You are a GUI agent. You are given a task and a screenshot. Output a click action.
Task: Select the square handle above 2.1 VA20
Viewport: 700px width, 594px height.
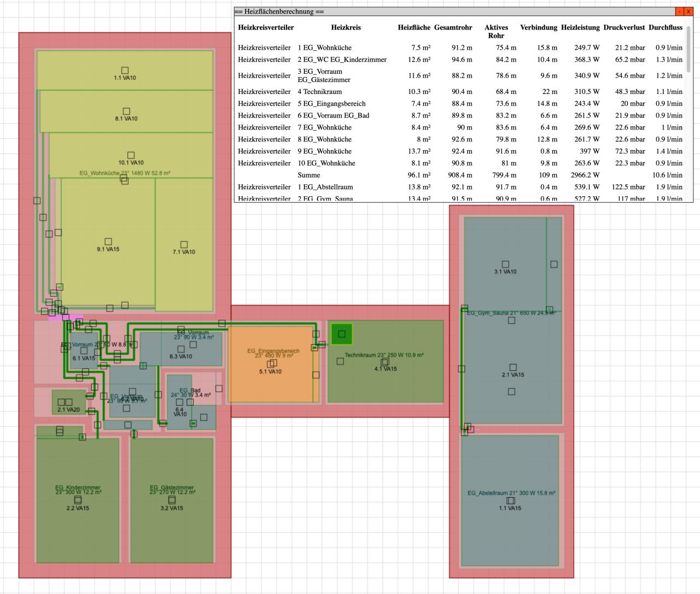[x=61, y=402]
